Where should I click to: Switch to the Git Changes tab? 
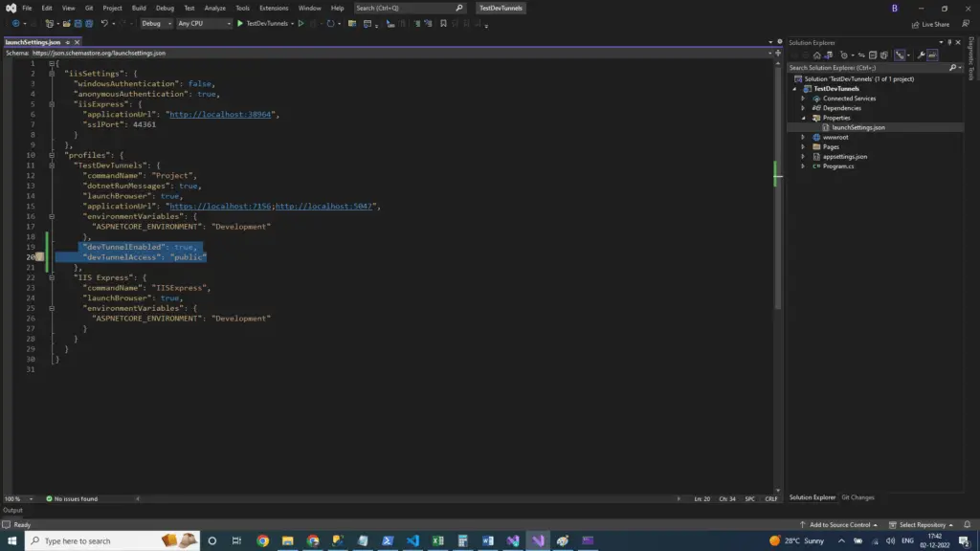tap(857, 497)
